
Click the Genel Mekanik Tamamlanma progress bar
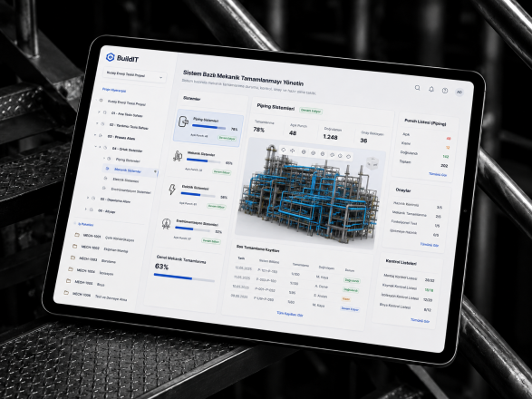point(184,277)
